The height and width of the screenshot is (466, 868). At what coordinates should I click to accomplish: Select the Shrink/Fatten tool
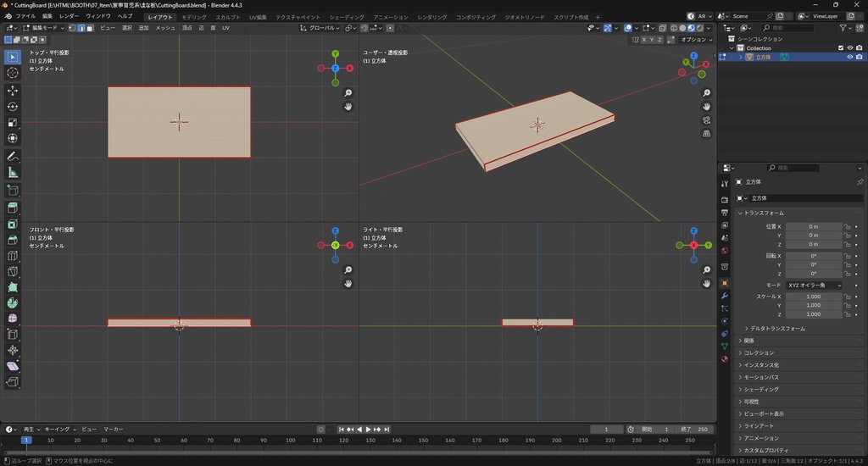tap(12, 350)
